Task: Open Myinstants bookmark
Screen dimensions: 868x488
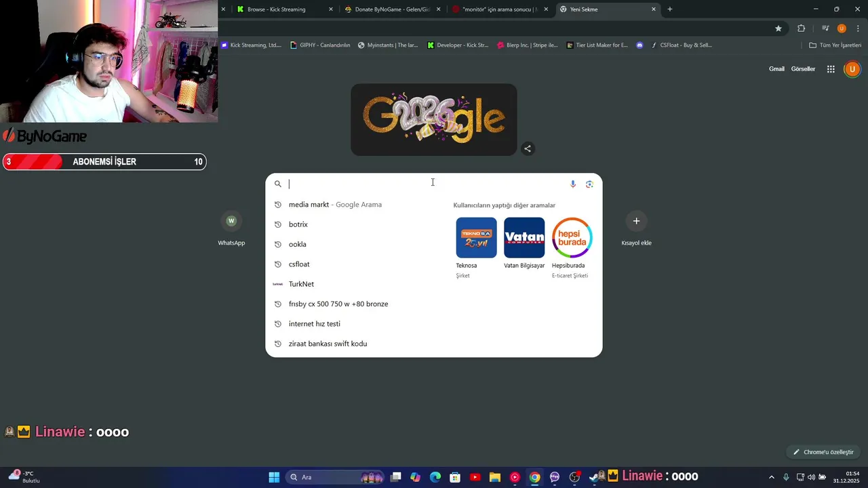Action: pos(388,45)
